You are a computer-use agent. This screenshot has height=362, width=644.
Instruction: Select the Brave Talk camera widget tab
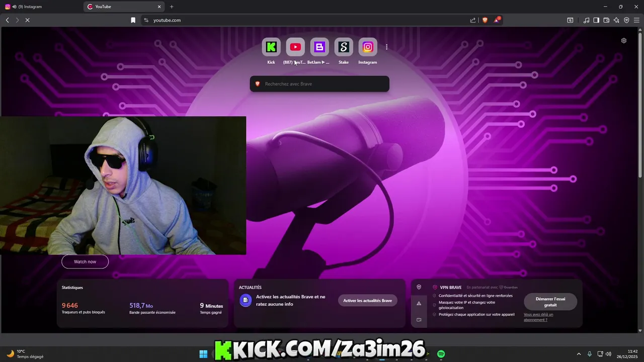click(419, 320)
